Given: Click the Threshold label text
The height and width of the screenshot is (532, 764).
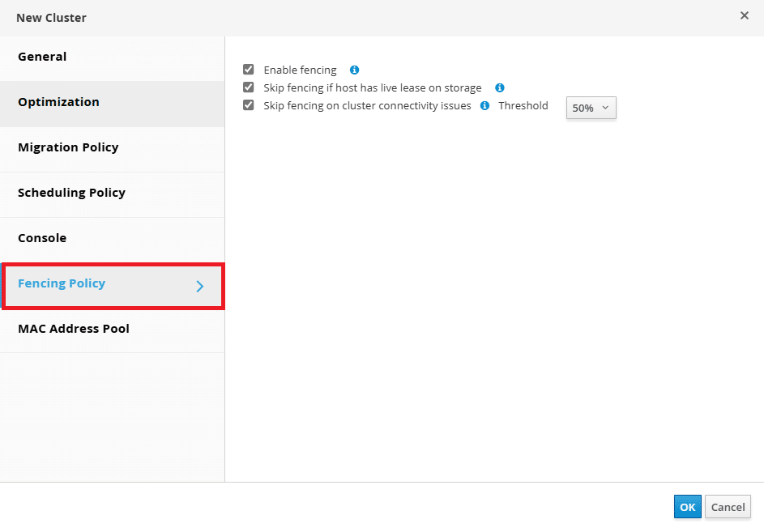Looking at the screenshot, I should point(523,106).
